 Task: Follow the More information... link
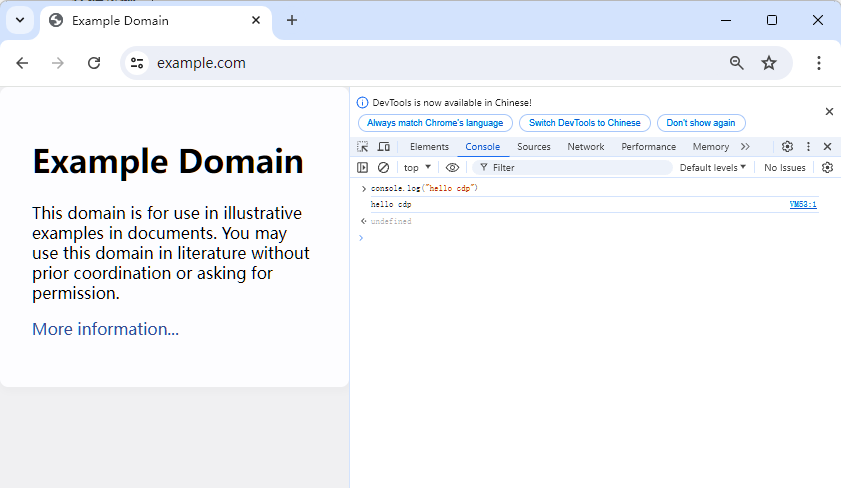pyautogui.click(x=105, y=329)
